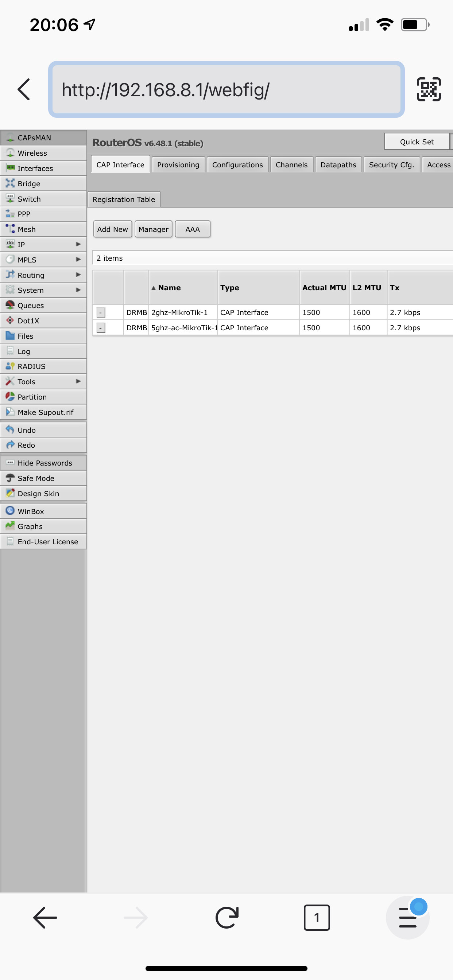Click the Quick Set button

pos(417,141)
